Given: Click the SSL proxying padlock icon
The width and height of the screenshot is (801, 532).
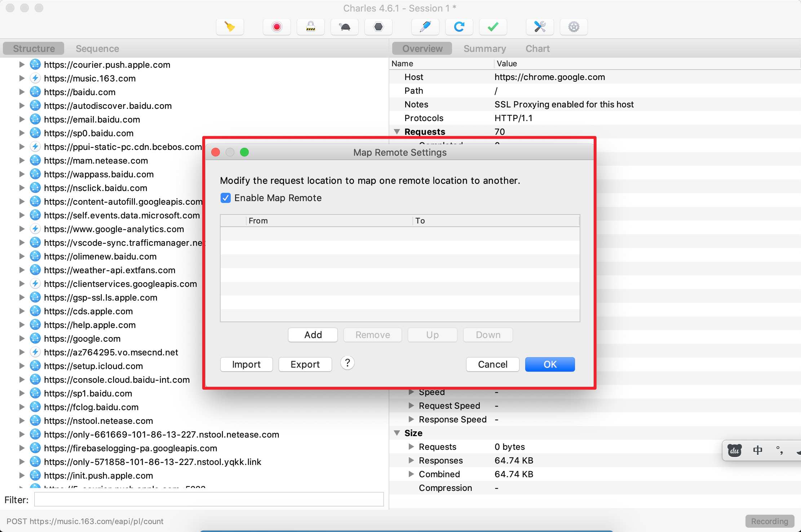Looking at the screenshot, I should pyautogui.click(x=310, y=27).
